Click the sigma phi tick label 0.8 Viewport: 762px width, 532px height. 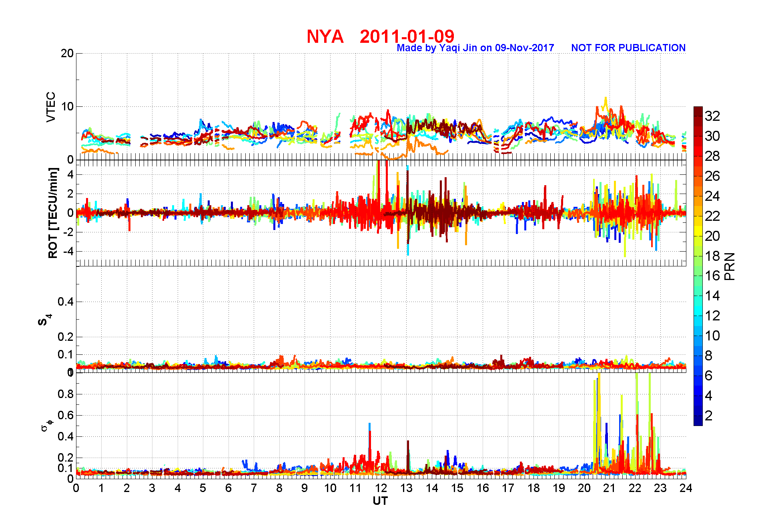pyautogui.click(x=66, y=394)
